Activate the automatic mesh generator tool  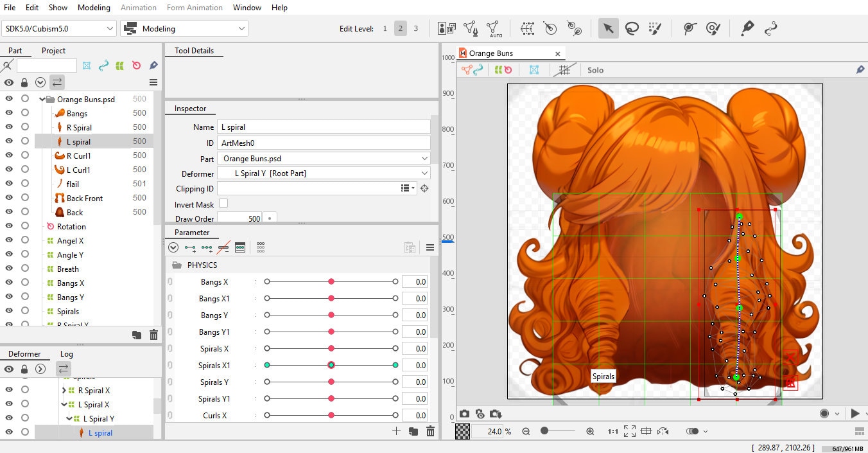pyautogui.click(x=494, y=28)
